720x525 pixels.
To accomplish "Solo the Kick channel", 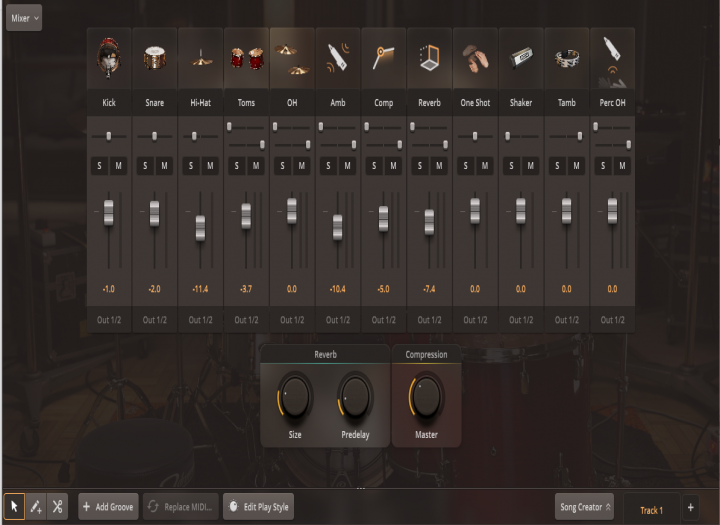I will point(100,166).
